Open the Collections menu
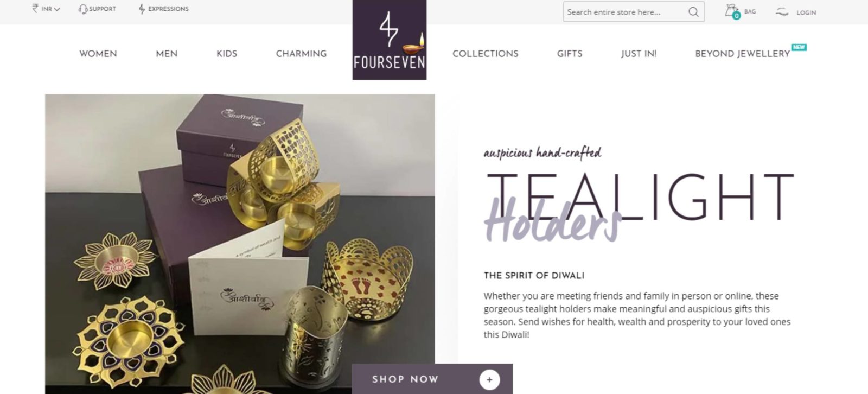Screen dimensions: 868x394 tap(486, 54)
